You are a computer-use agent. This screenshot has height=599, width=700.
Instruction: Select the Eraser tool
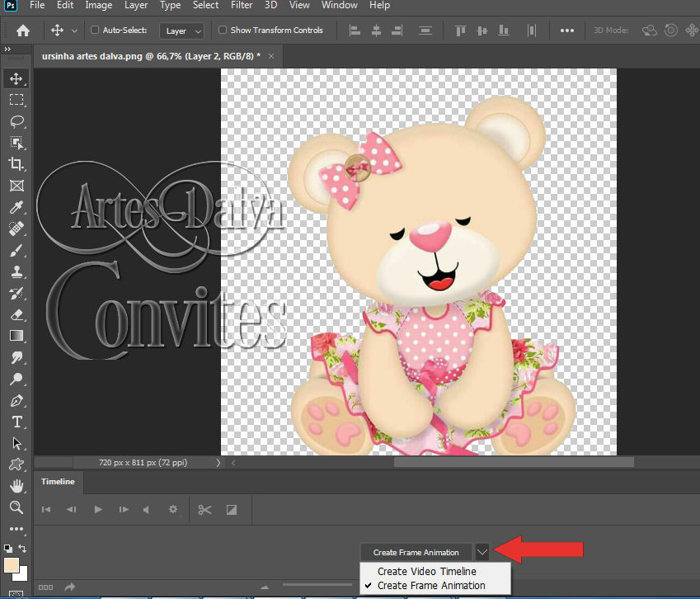[x=16, y=314]
